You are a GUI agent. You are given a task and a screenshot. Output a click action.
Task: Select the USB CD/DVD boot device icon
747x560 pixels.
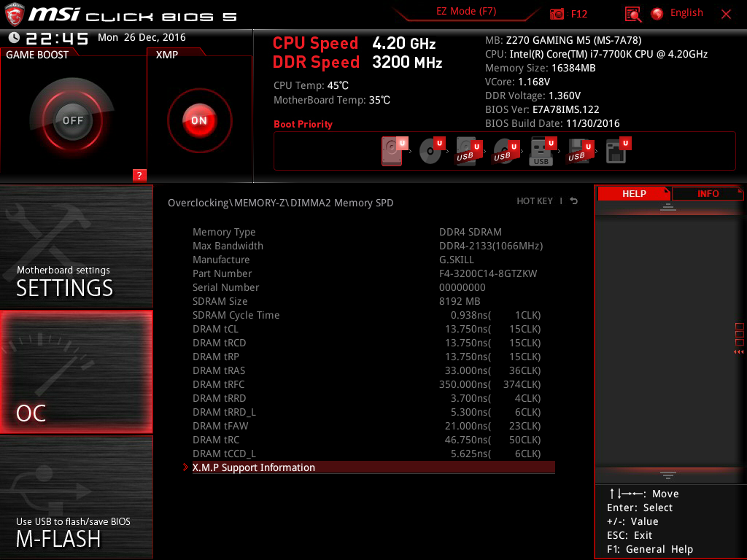click(506, 151)
